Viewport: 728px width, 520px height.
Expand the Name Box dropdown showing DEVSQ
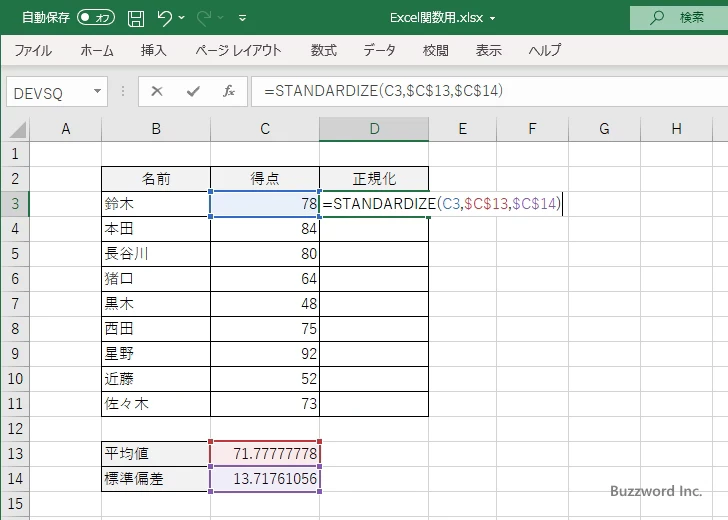(98, 91)
